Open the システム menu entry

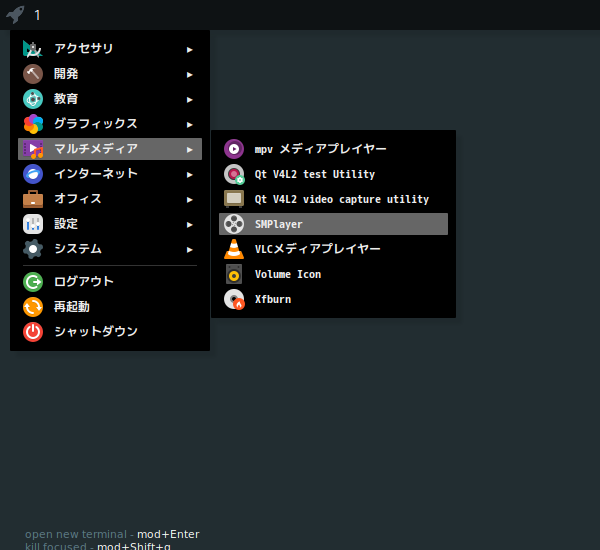pos(110,249)
